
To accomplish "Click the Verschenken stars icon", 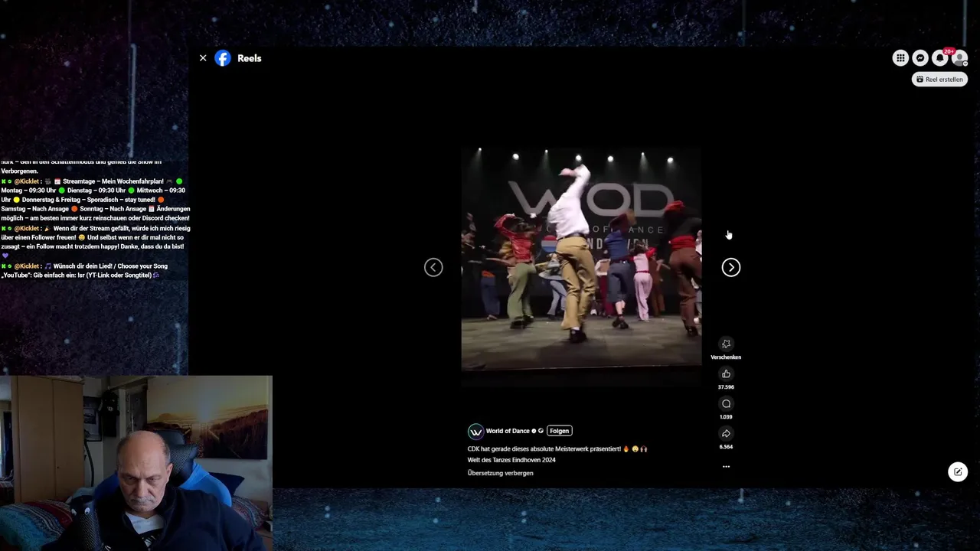I will (x=726, y=344).
